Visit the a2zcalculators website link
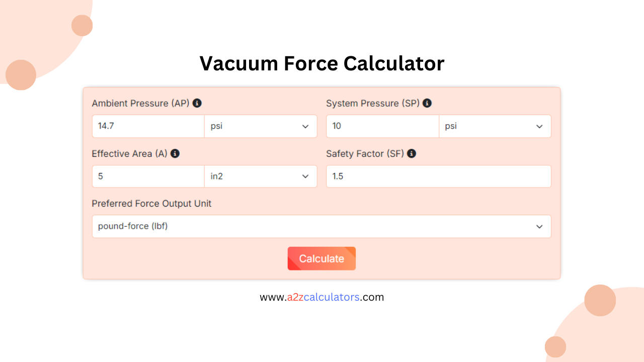 (x=321, y=297)
